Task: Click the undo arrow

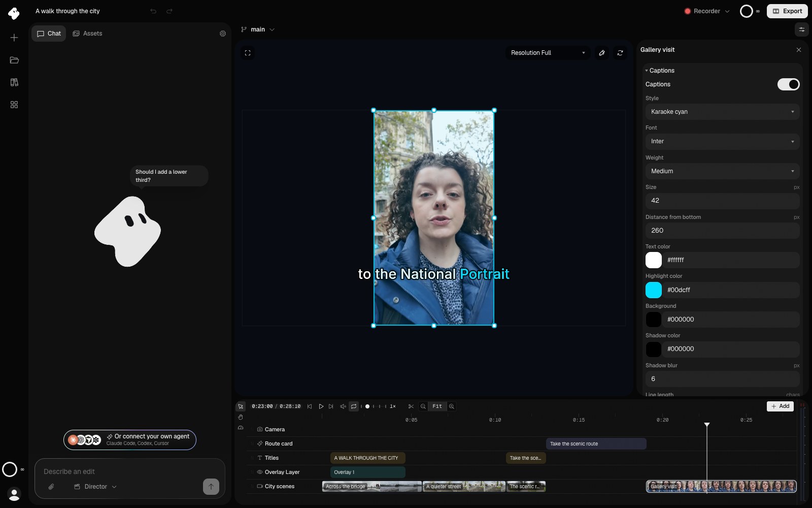Action: (x=153, y=11)
